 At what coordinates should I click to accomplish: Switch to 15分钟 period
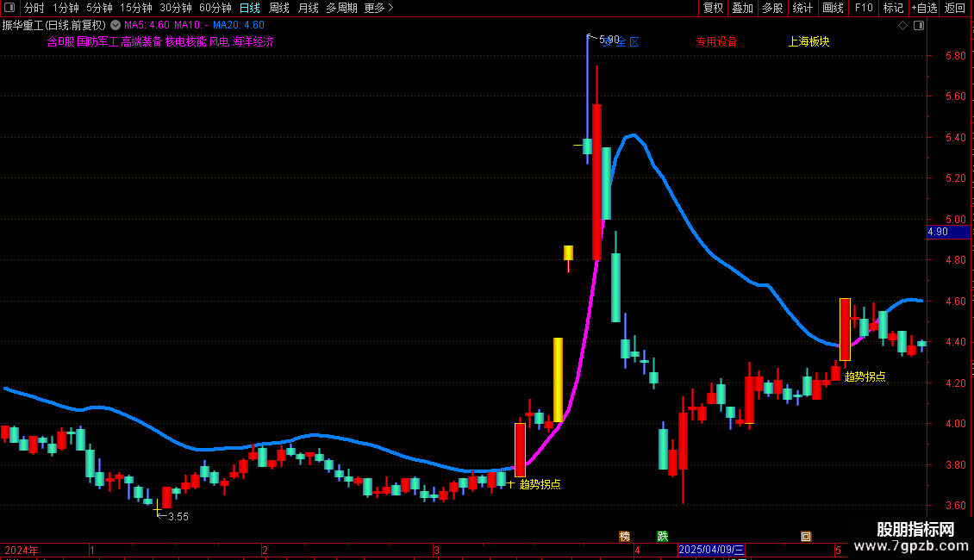(x=135, y=8)
